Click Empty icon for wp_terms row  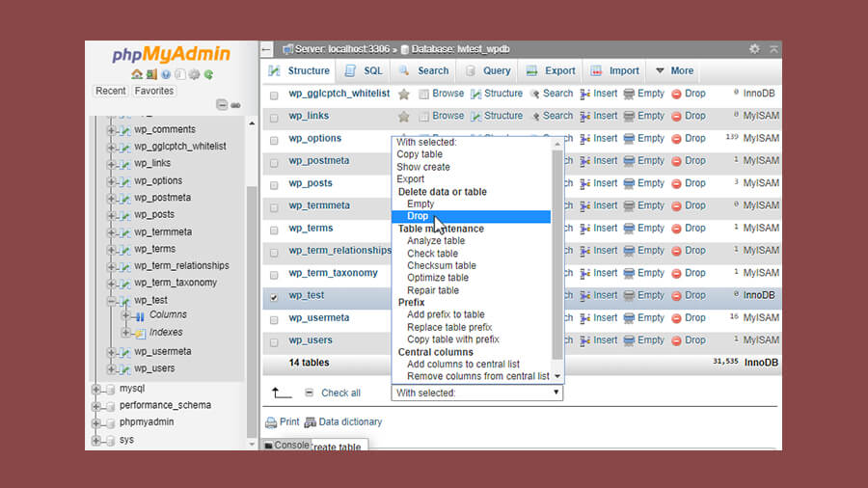[x=629, y=229]
